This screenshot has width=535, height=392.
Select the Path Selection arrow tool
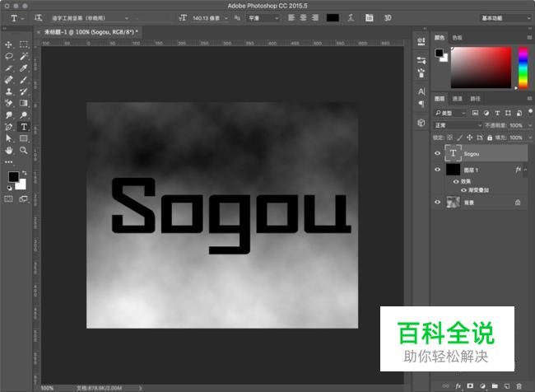8,138
